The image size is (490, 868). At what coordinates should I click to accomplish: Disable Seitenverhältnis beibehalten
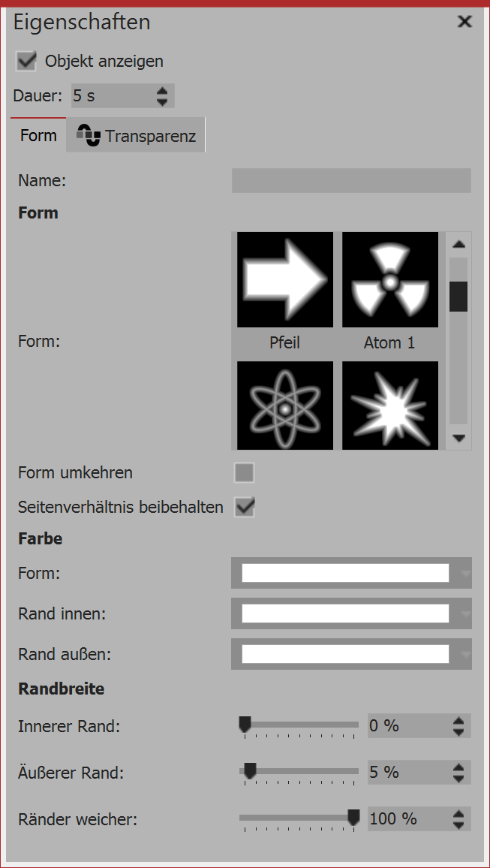click(x=244, y=507)
